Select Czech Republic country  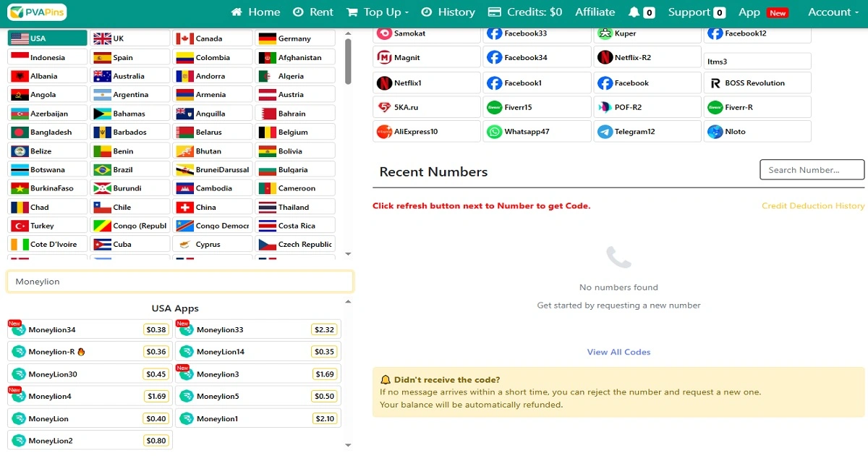pos(295,244)
